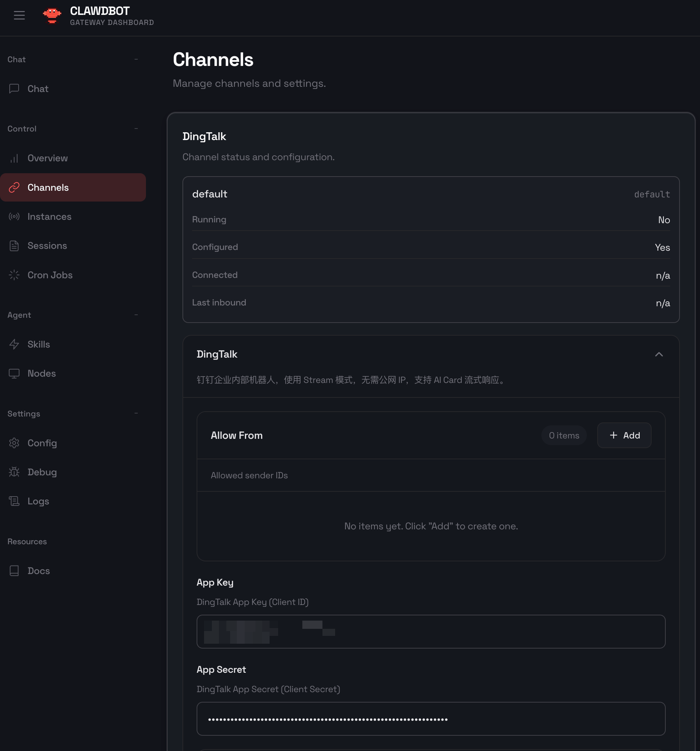Click the Sessions document icon
The image size is (700, 751).
tap(14, 245)
